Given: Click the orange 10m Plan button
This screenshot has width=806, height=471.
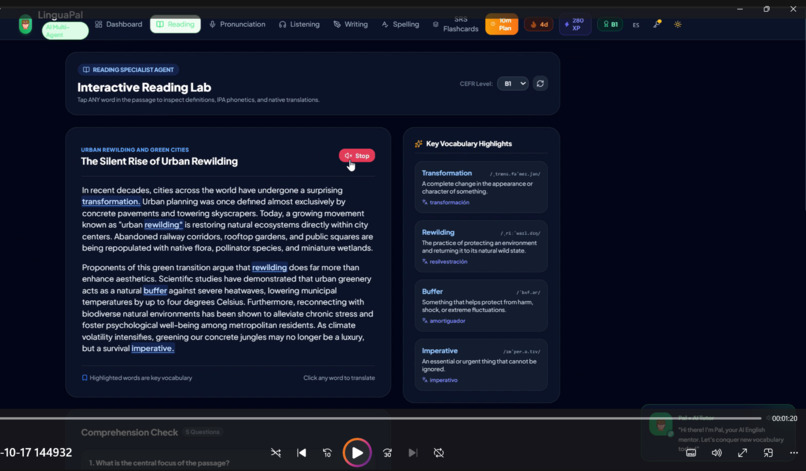Looking at the screenshot, I should tap(502, 24).
